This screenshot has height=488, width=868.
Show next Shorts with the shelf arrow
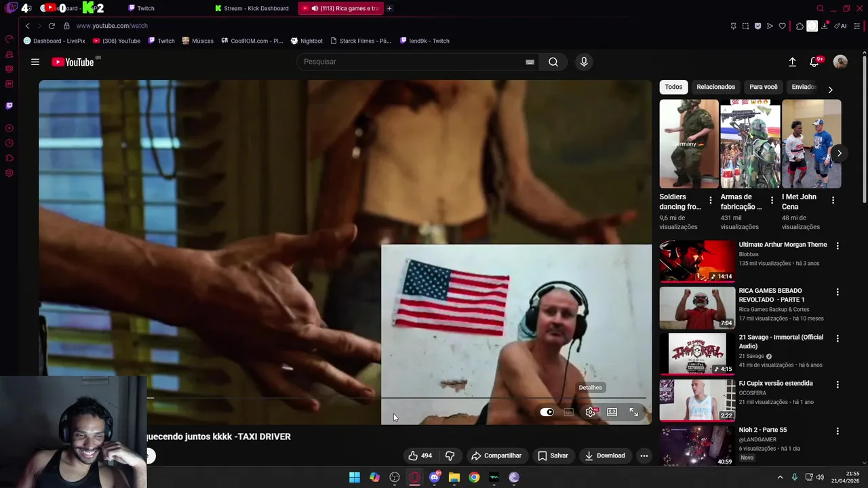pos(839,153)
